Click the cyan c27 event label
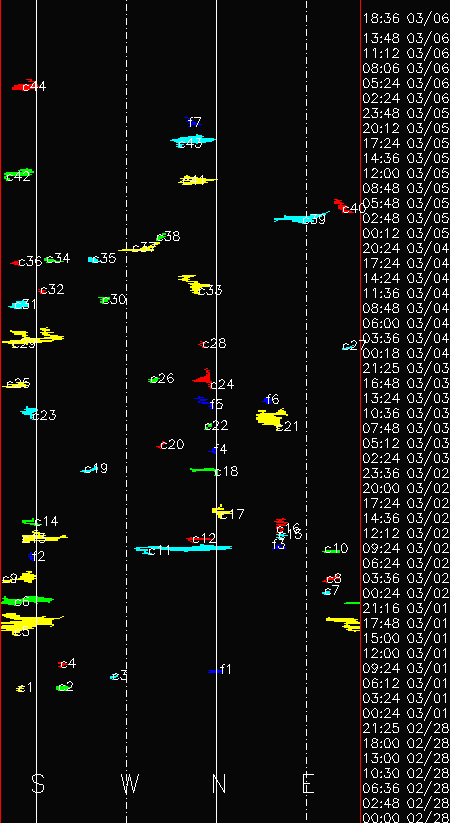 click(x=353, y=346)
